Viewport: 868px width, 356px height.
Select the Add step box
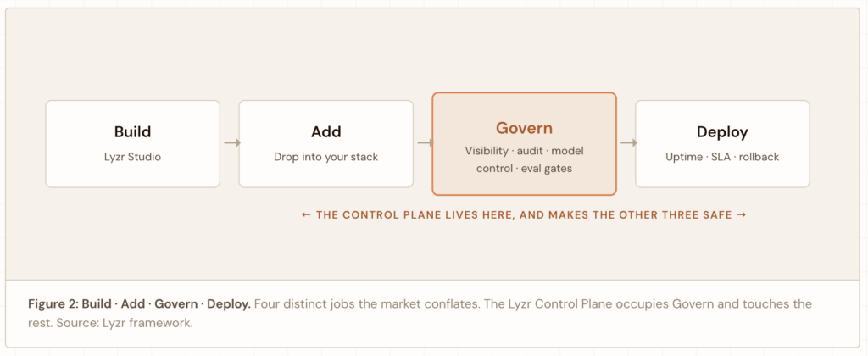point(326,144)
